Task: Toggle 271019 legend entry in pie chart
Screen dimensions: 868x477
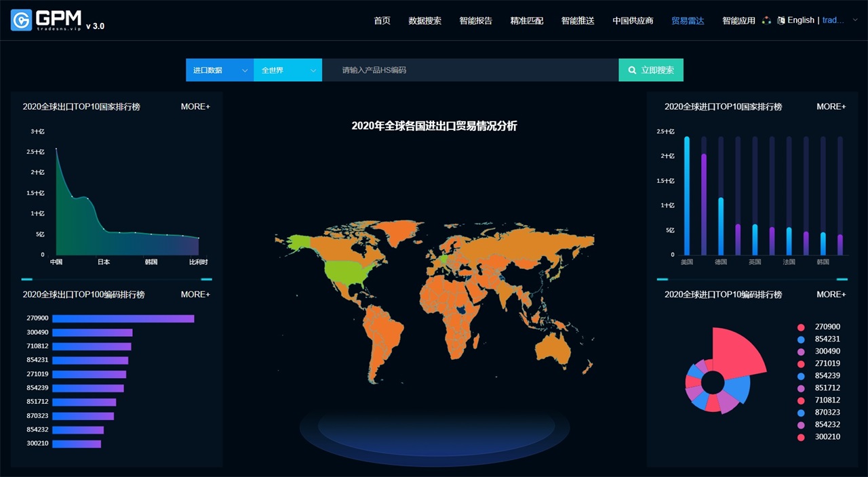Action: [x=827, y=364]
